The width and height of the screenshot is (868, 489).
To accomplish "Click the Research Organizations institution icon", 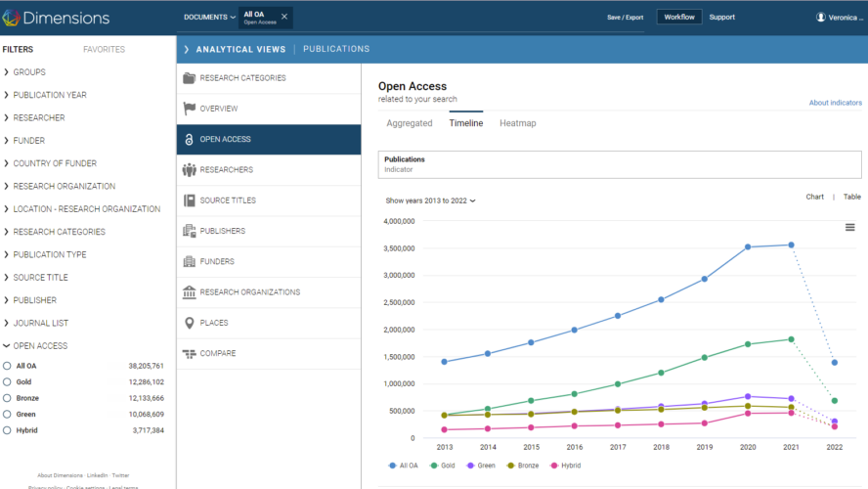I will [189, 292].
